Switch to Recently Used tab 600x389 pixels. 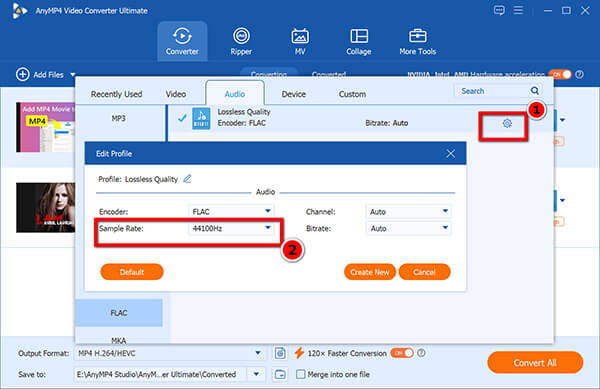[x=116, y=94]
